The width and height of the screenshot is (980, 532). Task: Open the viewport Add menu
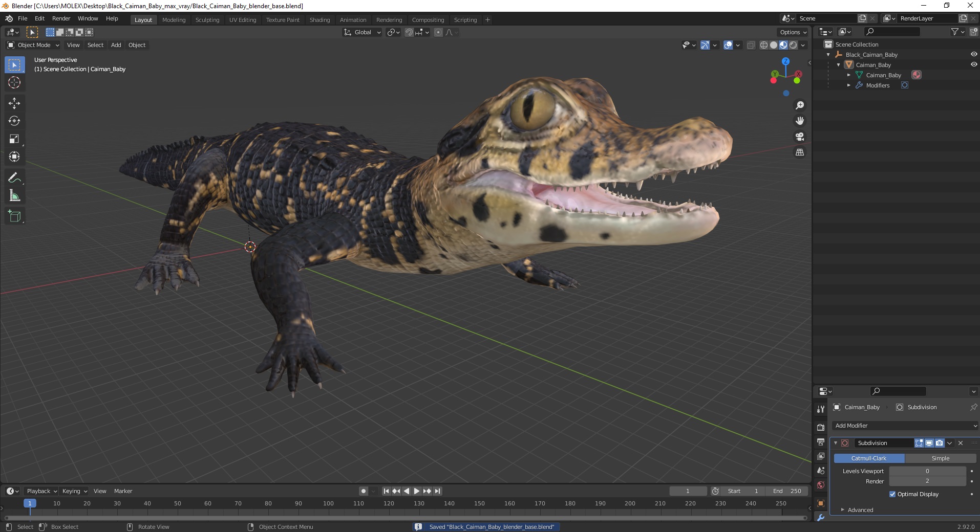[x=116, y=45]
